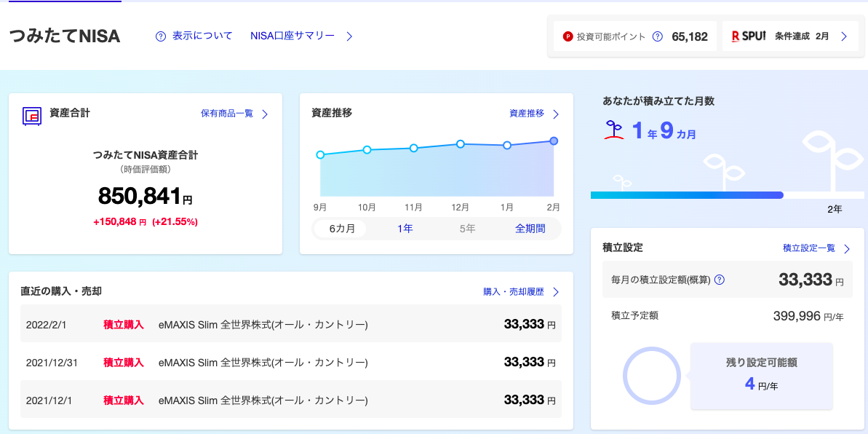Click the 2022/2/1 purchase row
The image size is (868, 434).
pos(290,325)
